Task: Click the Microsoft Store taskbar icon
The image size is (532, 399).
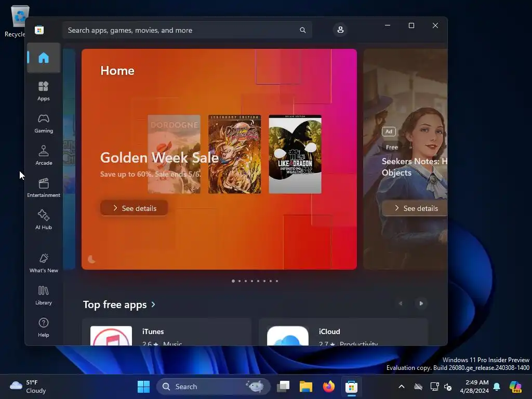Action: click(x=352, y=387)
